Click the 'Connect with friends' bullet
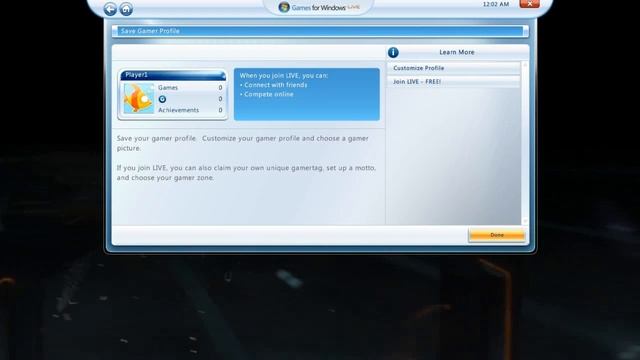The height and width of the screenshot is (360, 640). 273,85
